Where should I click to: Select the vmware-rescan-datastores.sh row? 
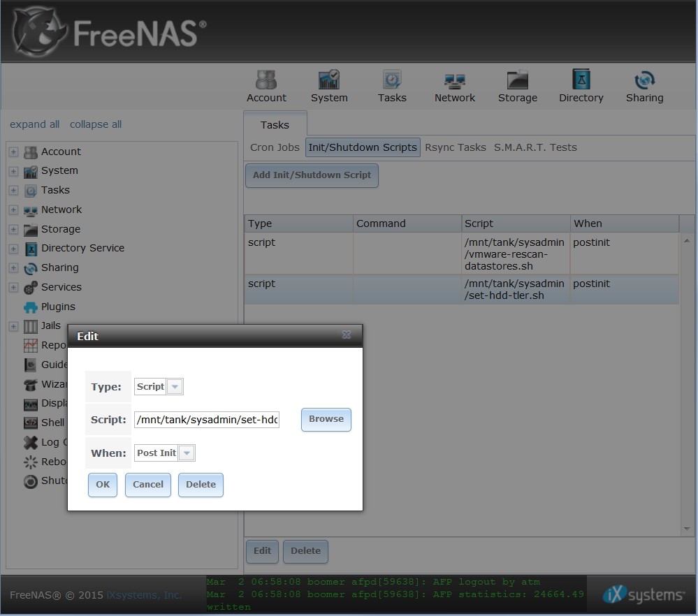(x=462, y=254)
